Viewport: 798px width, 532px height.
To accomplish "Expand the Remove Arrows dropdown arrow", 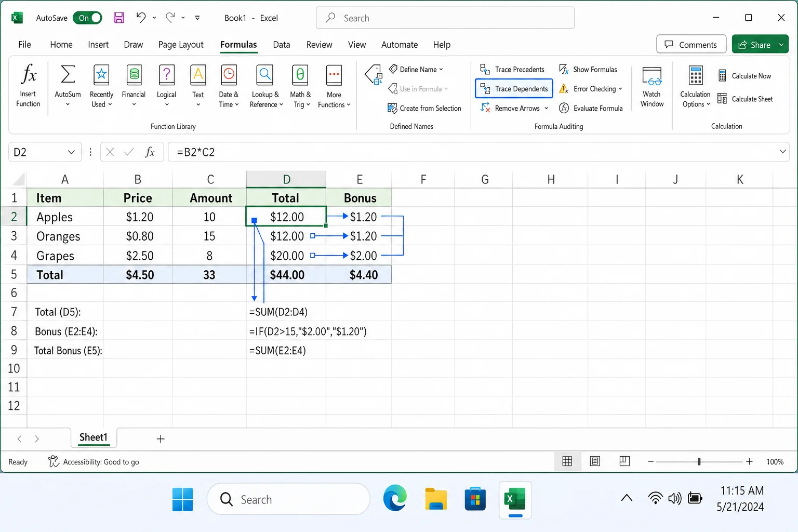I will [546, 108].
